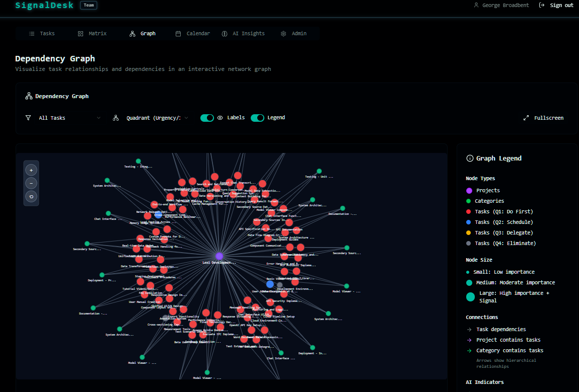This screenshot has width=579, height=392.
Task: Click the Matrix tab grid icon
Action: [x=81, y=34]
